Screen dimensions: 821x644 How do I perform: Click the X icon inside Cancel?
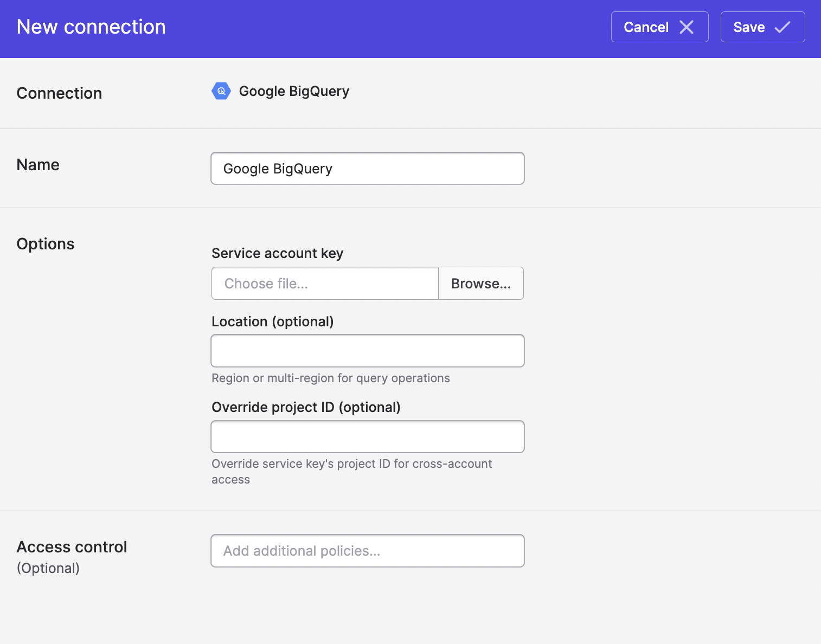pos(687,27)
